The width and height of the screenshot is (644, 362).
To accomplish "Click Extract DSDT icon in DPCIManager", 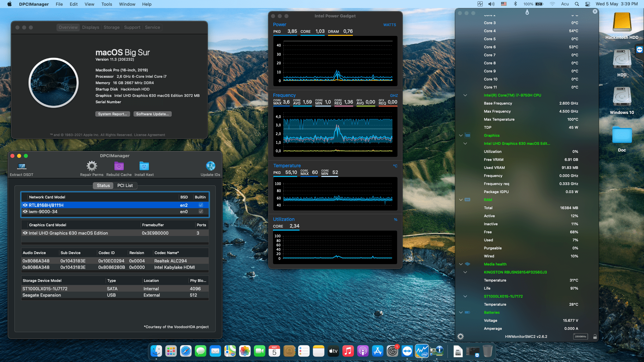I will pyautogui.click(x=22, y=166).
